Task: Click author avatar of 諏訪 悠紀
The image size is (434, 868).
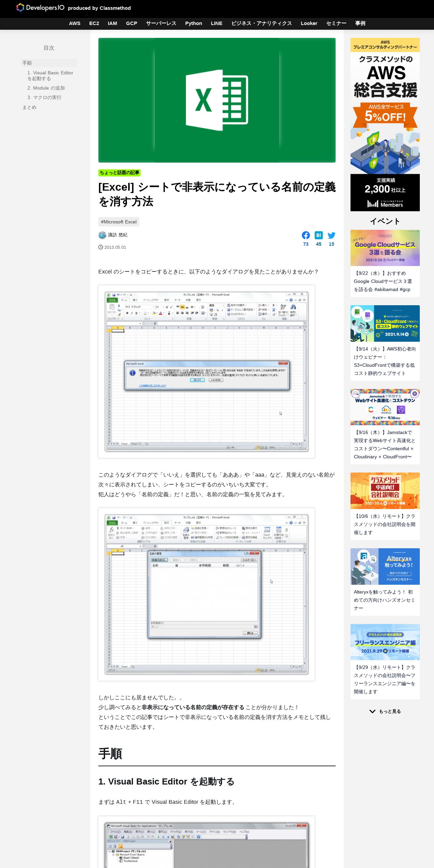Action: (102, 235)
